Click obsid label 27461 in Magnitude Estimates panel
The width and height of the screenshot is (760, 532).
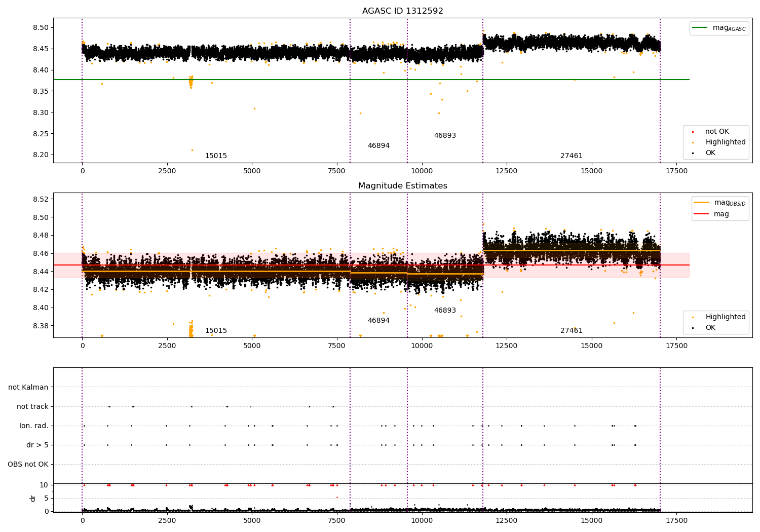pos(572,331)
